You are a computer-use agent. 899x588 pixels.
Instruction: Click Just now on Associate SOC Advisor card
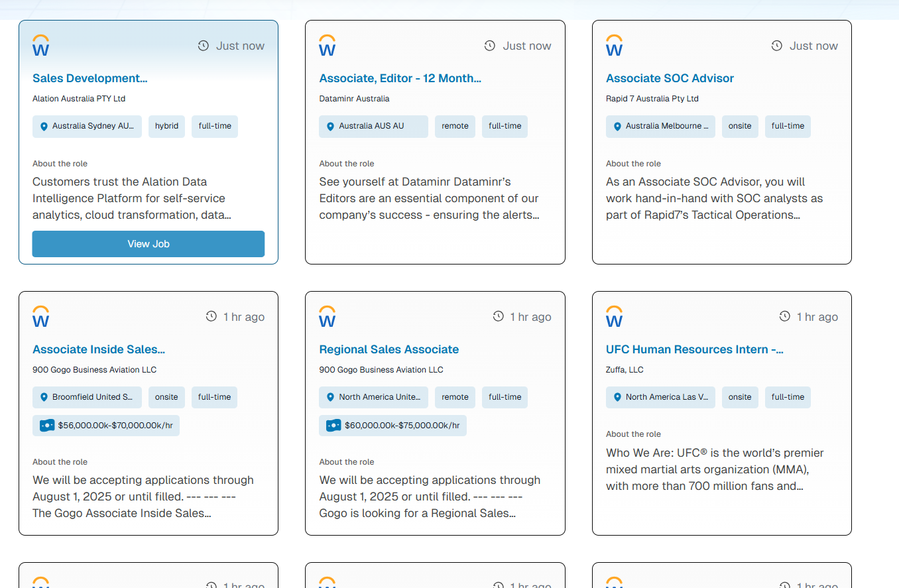(x=813, y=46)
